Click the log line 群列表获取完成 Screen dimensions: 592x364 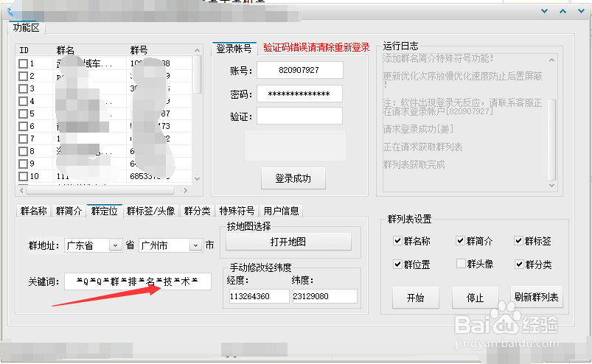coord(414,165)
